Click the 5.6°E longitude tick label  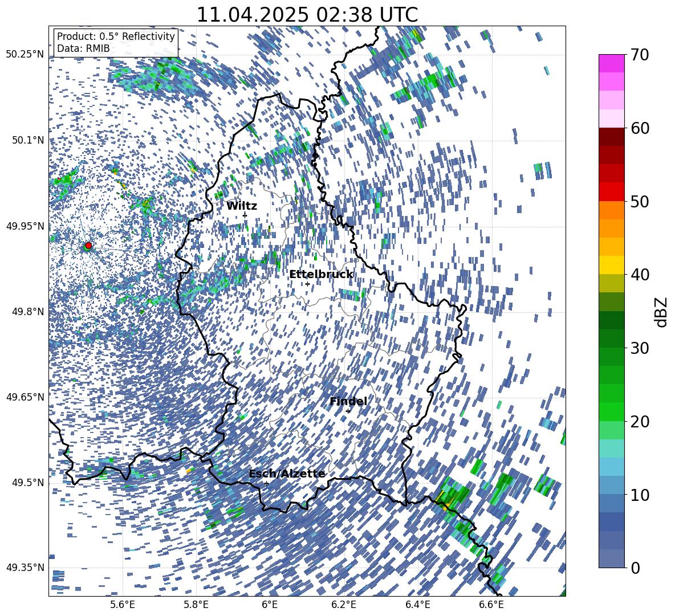click(x=123, y=605)
